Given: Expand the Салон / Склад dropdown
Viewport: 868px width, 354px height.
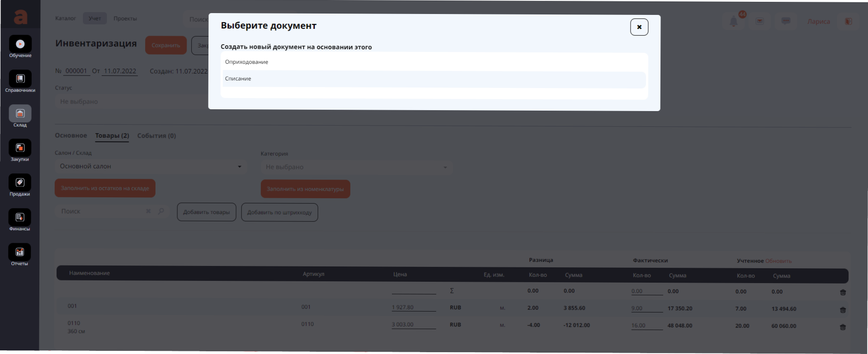Looking at the screenshot, I should (x=150, y=167).
